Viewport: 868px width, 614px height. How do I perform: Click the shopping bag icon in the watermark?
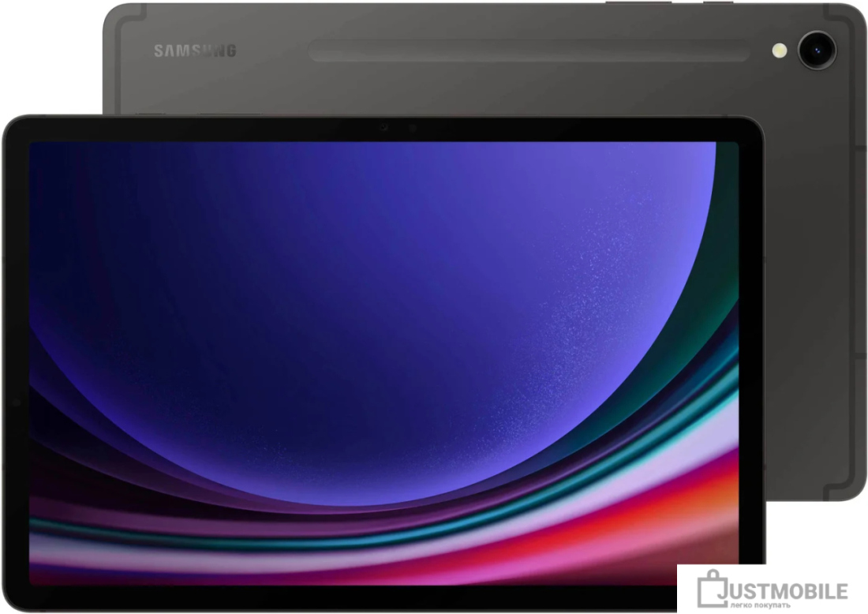[713, 589]
